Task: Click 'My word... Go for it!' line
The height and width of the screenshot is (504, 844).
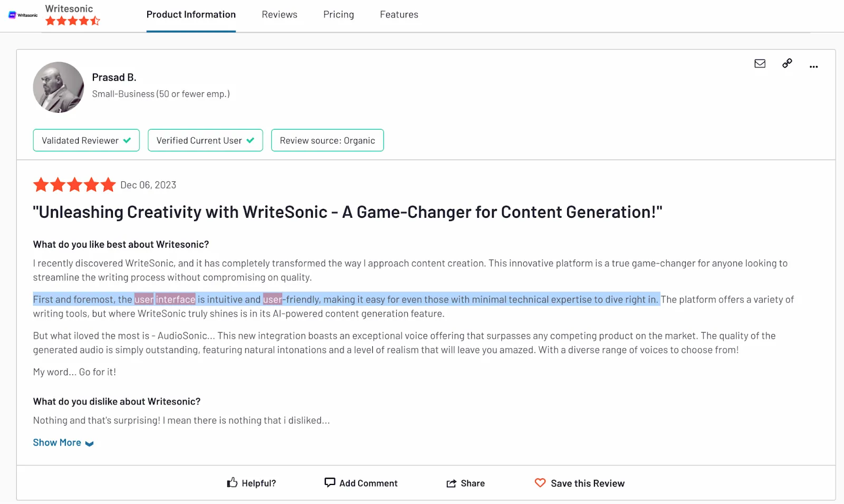Action: 74,372
